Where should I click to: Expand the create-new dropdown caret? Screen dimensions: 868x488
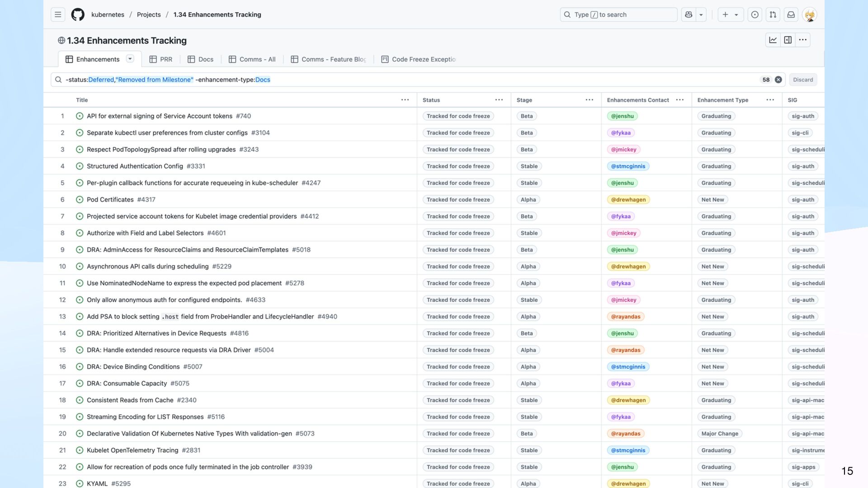736,15
